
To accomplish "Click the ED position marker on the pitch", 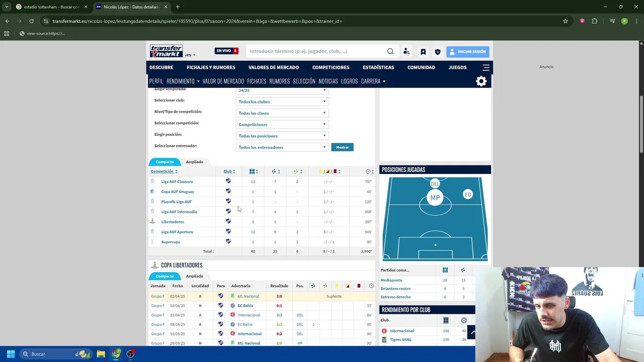I will (x=468, y=195).
